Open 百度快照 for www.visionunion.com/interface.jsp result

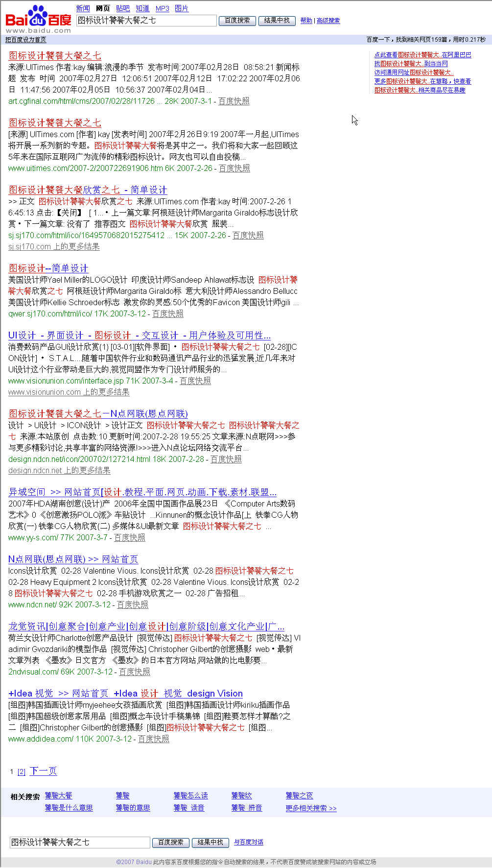[x=195, y=381]
